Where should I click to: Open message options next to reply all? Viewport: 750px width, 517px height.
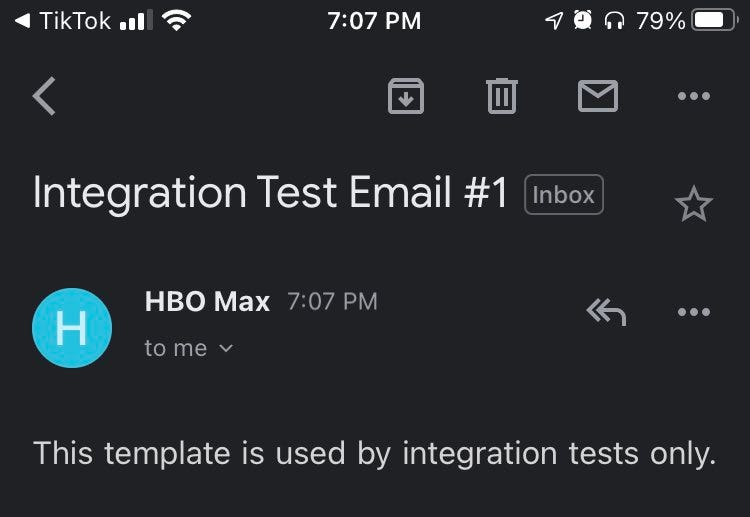pos(693,312)
